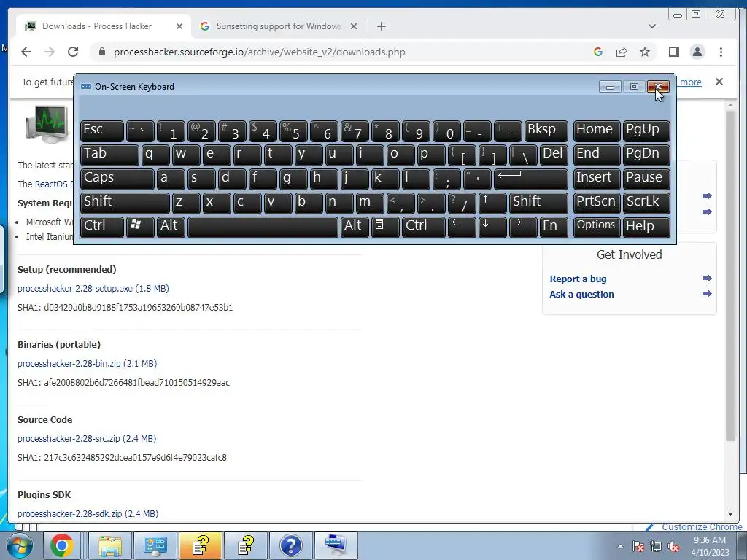Open Ask a question link
The image size is (747, 560).
point(581,295)
